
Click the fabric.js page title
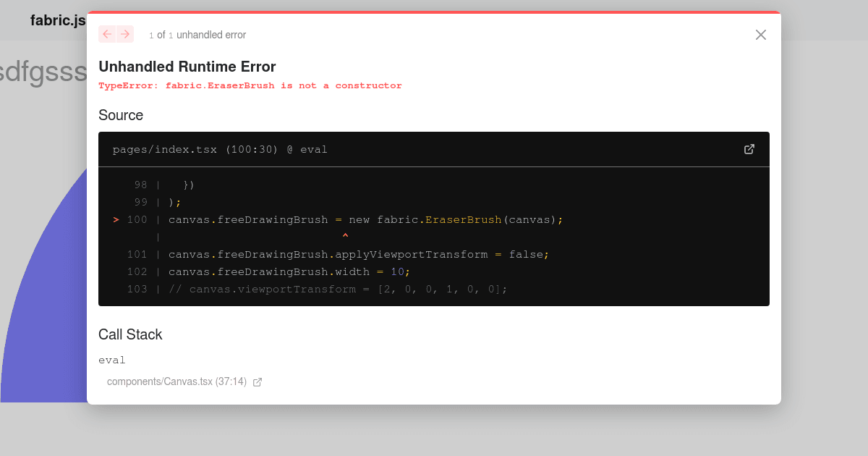click(x=58, y=20)
